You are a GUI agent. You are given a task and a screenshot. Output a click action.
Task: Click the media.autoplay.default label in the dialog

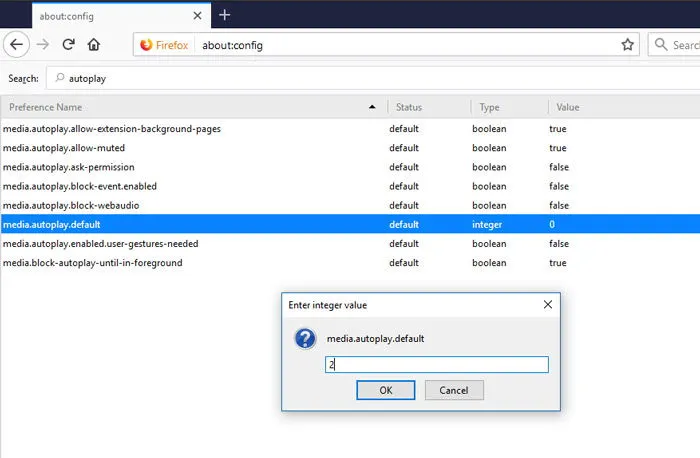pos(375,339)
